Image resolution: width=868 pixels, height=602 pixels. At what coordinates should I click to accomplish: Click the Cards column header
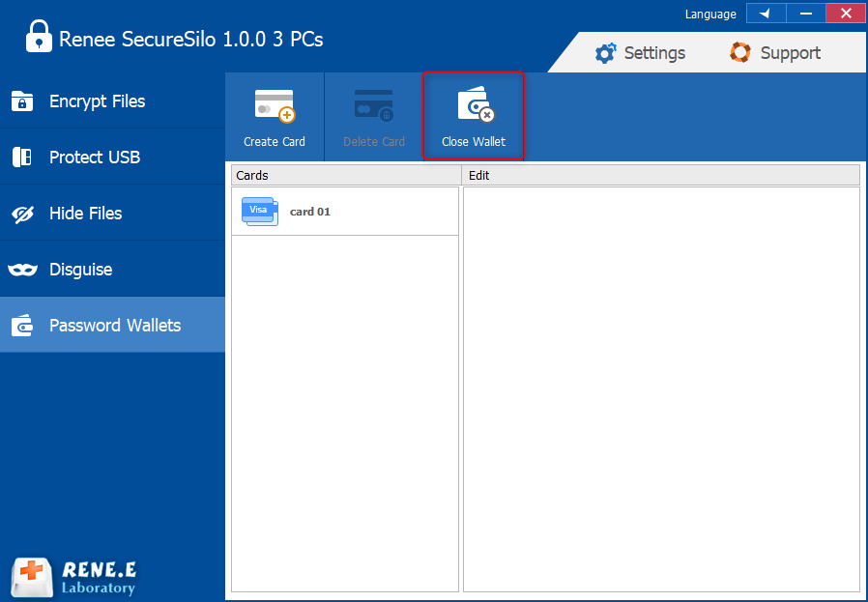click(345, 175)
